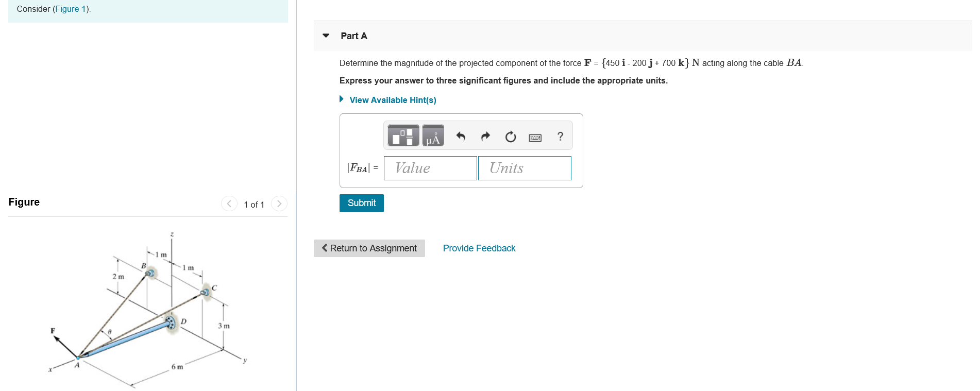Click the reset answer icon
The height and width of the screenshot is (391, 980).
tap(510, 137)
